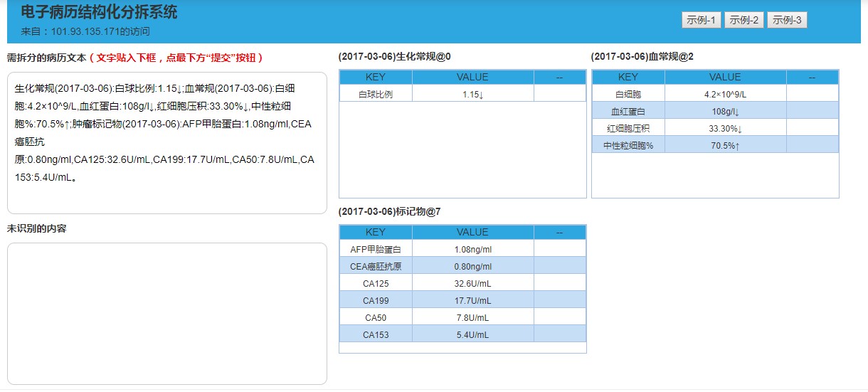Select the 白球比例 key cell

[375, 94]
